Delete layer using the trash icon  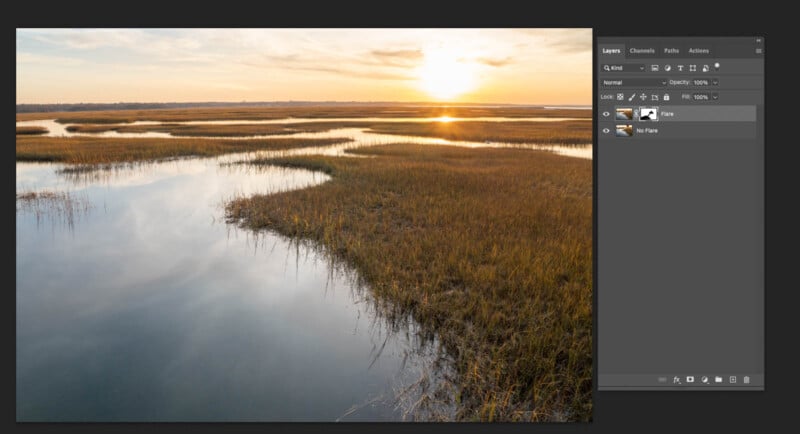point(746,380)
